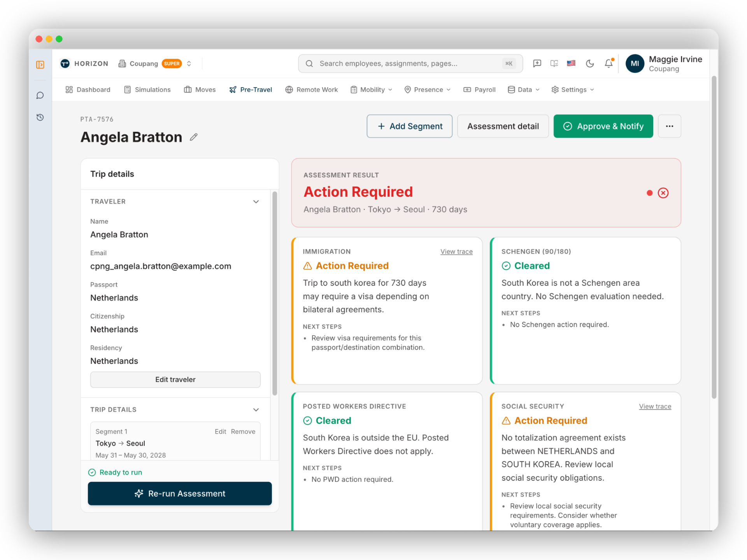The width and height of the screenshot is (747, 560).
Task: Toggle dark mode with moon icon
Action: [590, 63]
